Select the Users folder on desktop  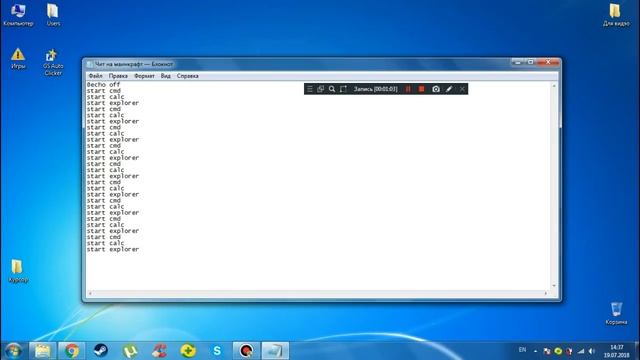53,15
